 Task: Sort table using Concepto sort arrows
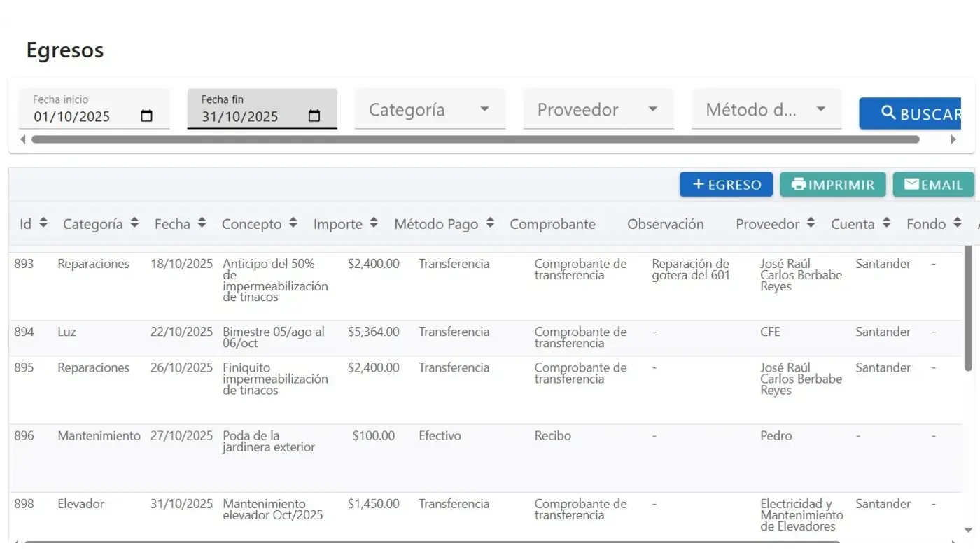pos(293,223)
